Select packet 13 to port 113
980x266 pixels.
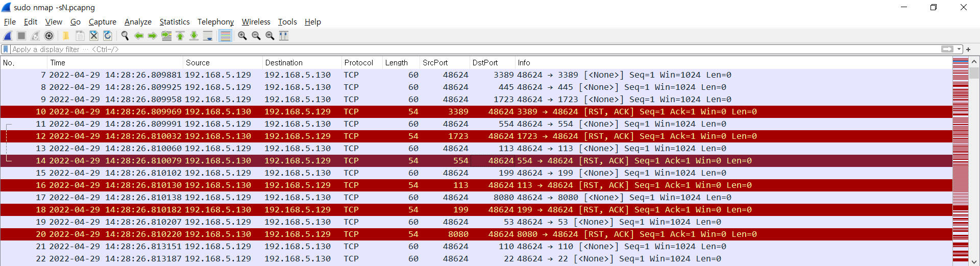coord(476,149)
